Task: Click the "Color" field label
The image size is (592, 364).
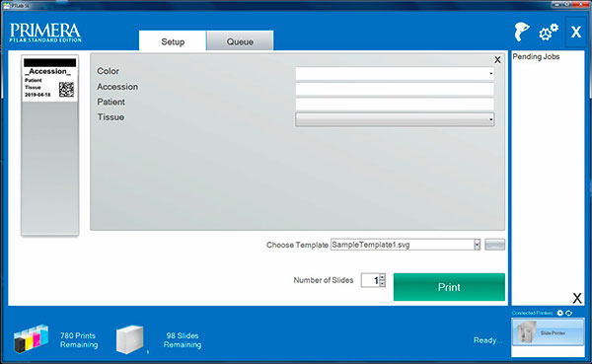Action: tap(108, 71)
